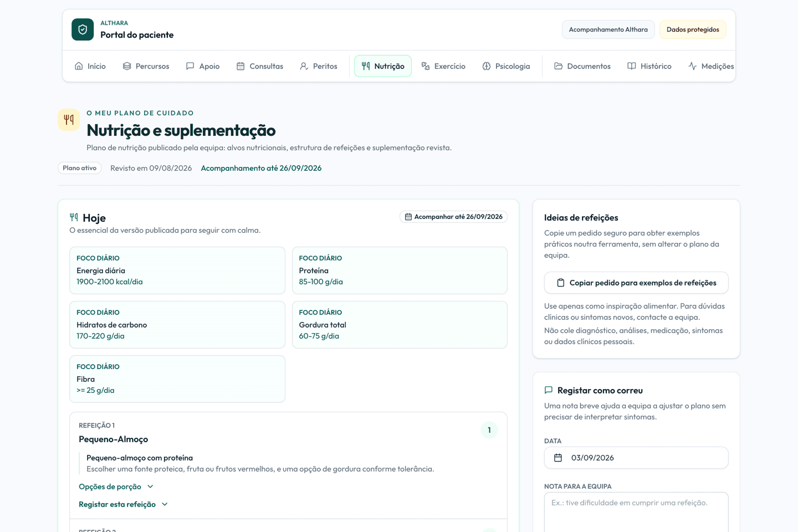
Task: Click the Dados protegidos badge
Action: pos(693,29)
